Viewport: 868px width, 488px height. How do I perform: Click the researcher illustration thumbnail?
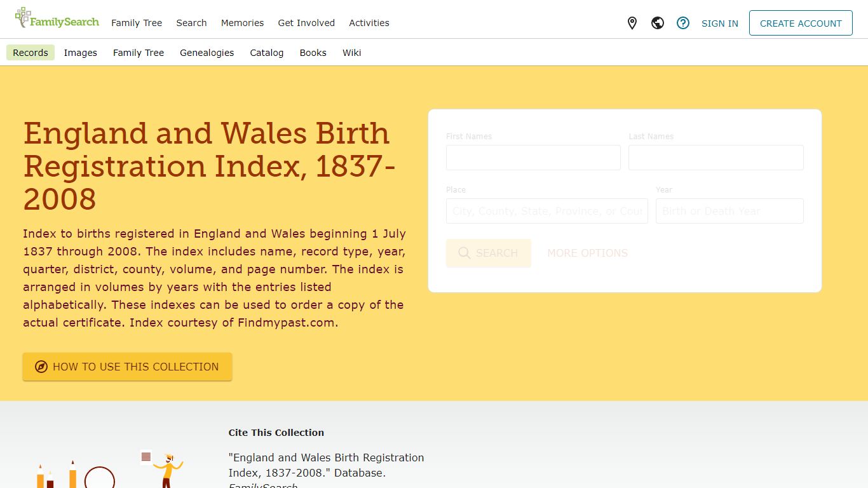[111, 470]
